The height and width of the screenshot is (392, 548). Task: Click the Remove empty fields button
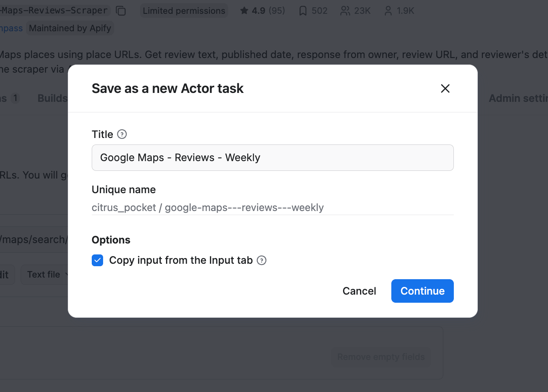click(381, 357)
